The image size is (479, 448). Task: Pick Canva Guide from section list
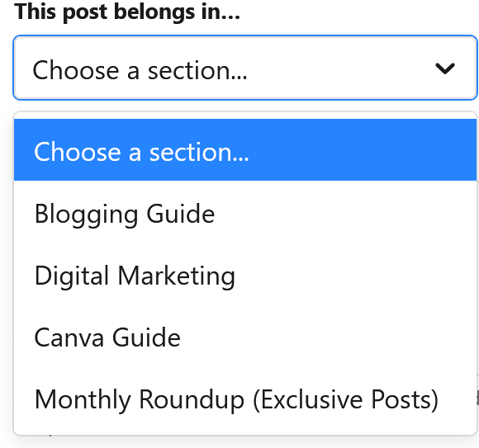[x=245, y=337]
